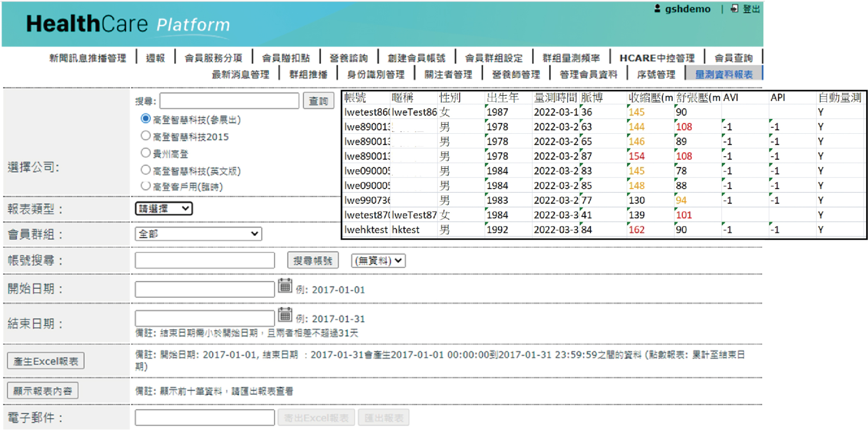Expand the (無資料) account dropdown
This screenshot has height=431, width=868.
(x=378, y=261)
